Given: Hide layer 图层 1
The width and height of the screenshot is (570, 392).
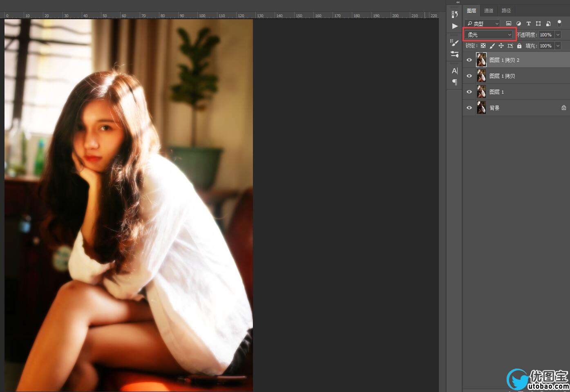Looking at the screenshot, I should coord(469,92).
